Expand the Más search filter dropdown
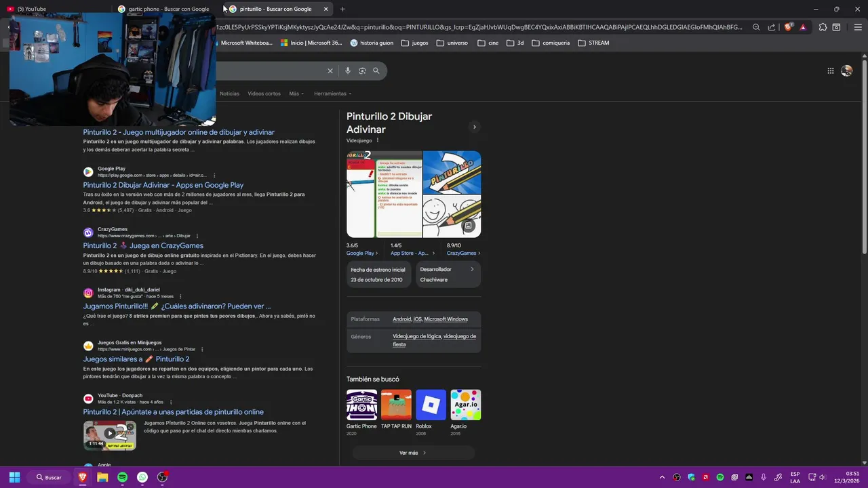The width and height of the screenshot is (868, 488). click(x=296, y=94)
